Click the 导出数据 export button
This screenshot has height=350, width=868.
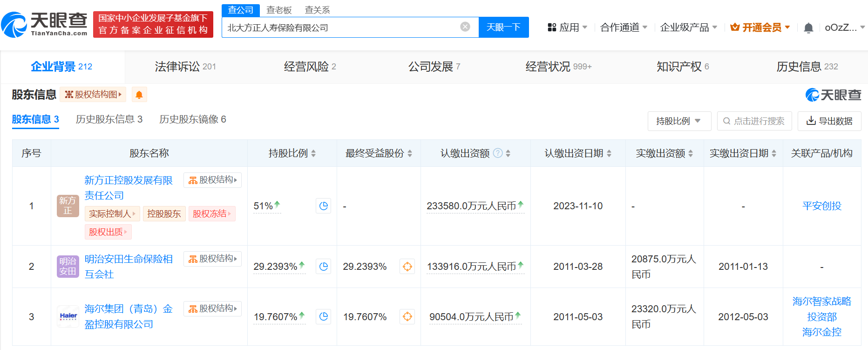click(829, 121)
